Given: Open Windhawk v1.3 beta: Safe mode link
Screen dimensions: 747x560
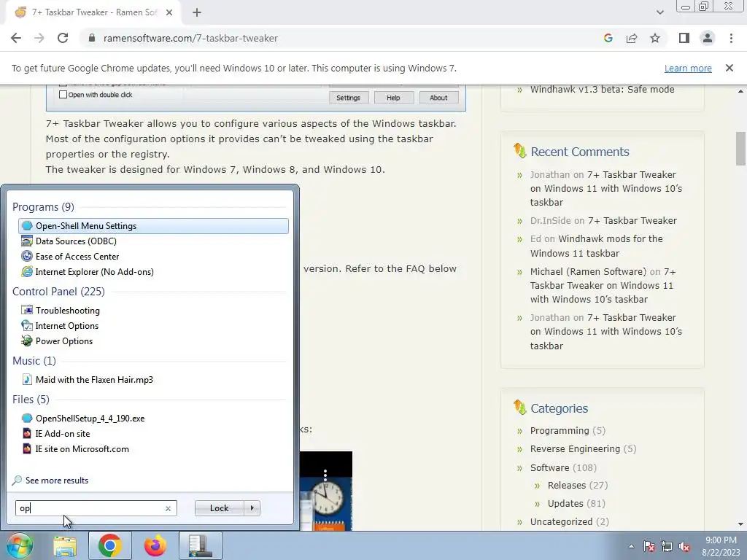Looking at the screenshot, I should 602,90.
